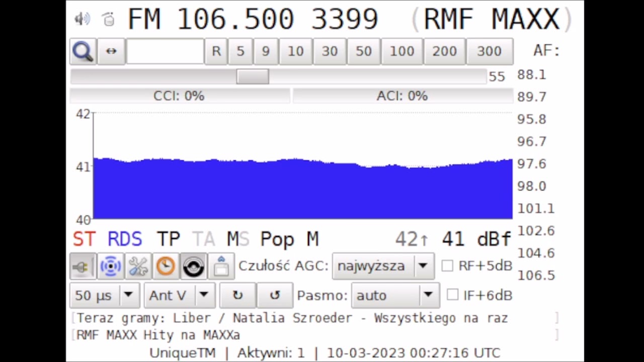The image size is (644, 362).
Task: Select alternative frequency 106.5
Action: pyautogui.click(x=535, y=275)
